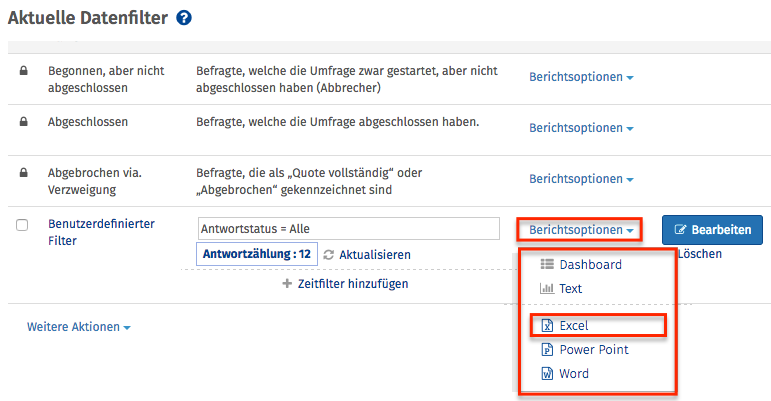Viewport: 771px width, 401px height.
Task: Click the Antwortstatus = Alle field
Action: click(349, 228)
